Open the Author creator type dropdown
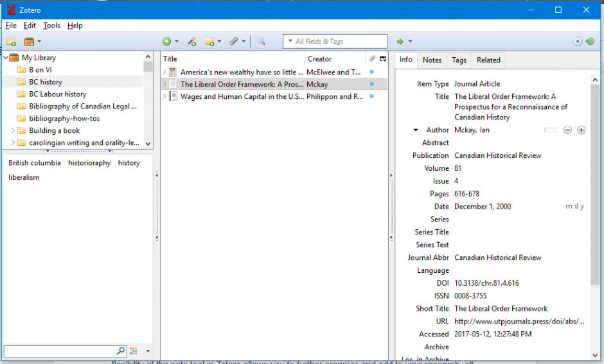 pos(416,130)
